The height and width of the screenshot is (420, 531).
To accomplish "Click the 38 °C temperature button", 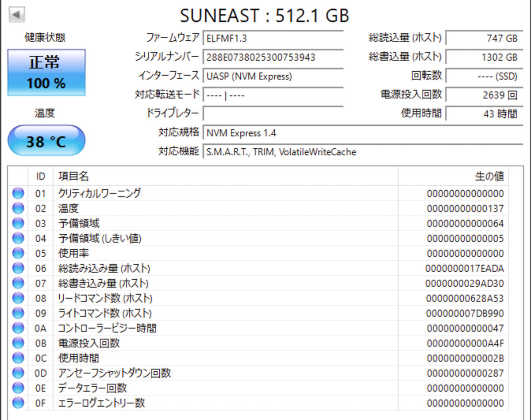I will point(46,141).
